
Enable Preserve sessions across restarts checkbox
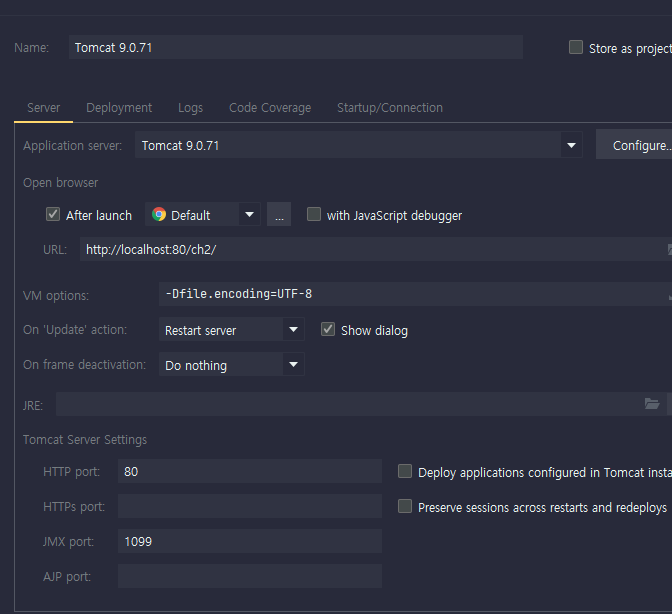coord(405,506)
